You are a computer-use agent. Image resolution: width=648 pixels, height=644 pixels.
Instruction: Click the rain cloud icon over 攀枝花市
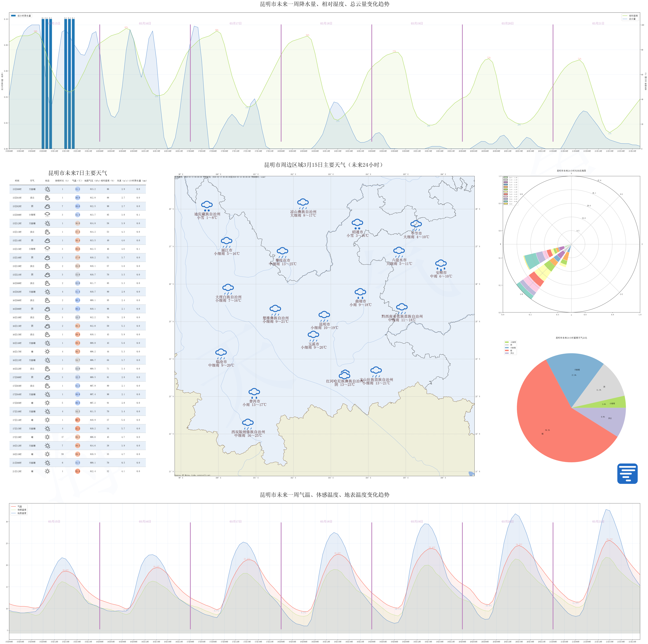pos(282,252)
